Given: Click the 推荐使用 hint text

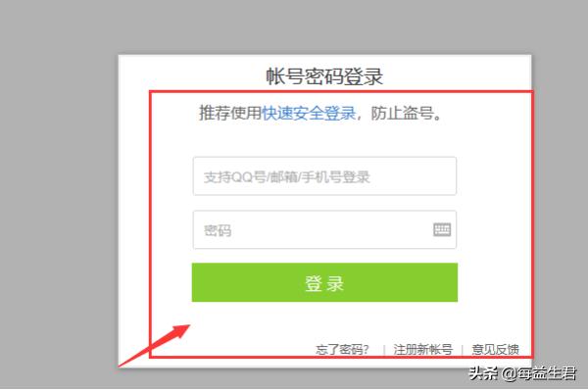Looking at the screenshot, I should [230, 113].
